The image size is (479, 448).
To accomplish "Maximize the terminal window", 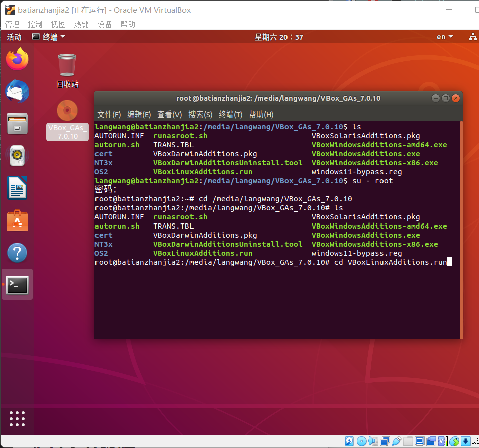I will pyautogui.click(x=446, y=98).
